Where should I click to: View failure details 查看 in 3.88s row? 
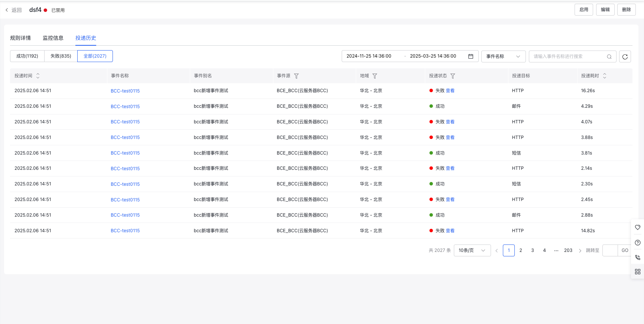click(450, 137)
